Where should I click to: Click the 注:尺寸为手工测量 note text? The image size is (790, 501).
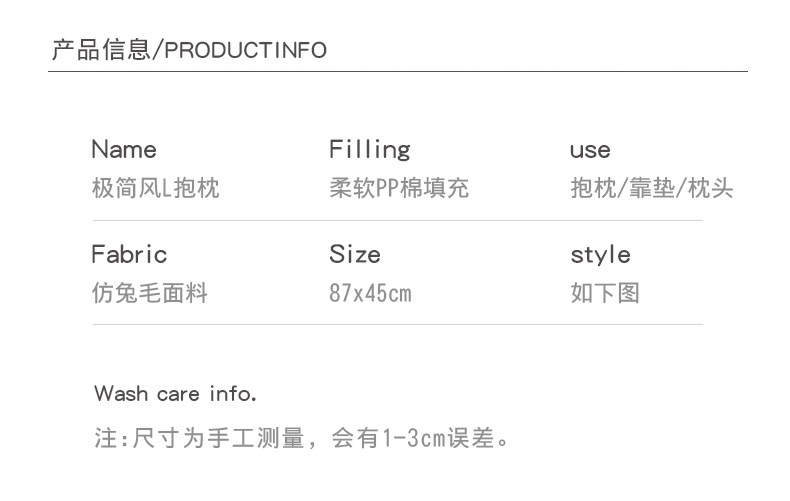198,438
